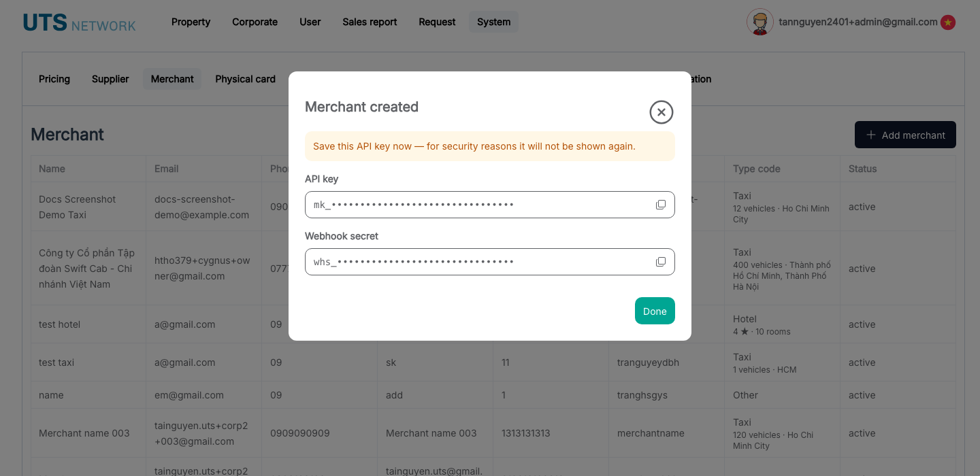Click the htho379+cygnus+owner@gmail.com email
This screenshot has height=476, width=980.
pos(202,269)
